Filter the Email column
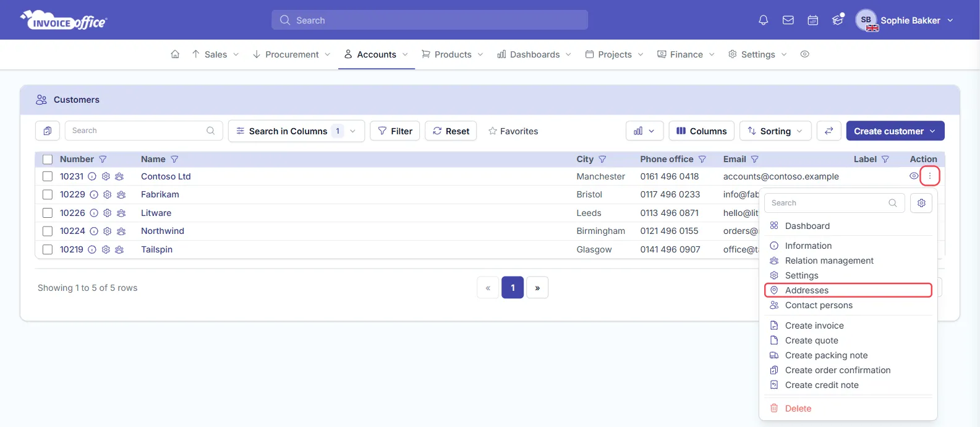The height and width of the screenshot is (427, 980). (x=755, y=159)
